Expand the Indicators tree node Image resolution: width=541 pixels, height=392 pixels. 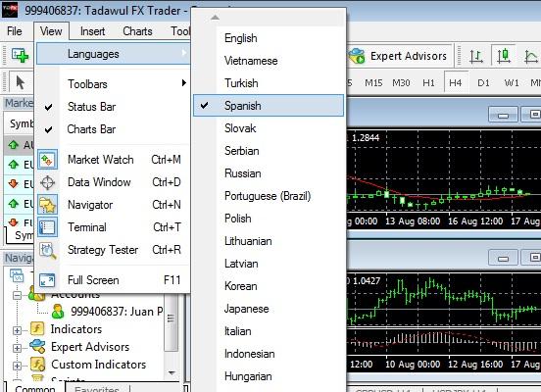click(x=17, y=330)
